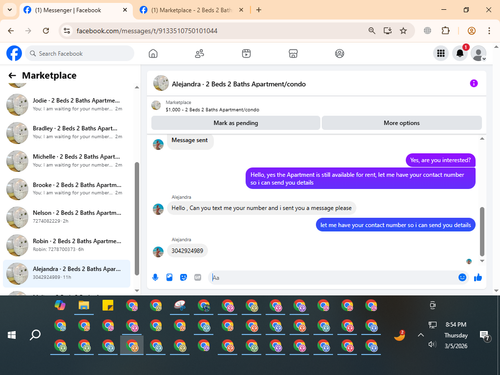
Task: Open the Windows notification center icon
Action: click(x=484, y=336)
